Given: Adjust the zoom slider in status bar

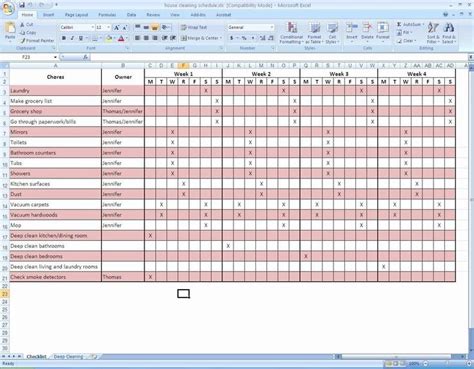Looking at the screenshot, I should pos(447,364).
